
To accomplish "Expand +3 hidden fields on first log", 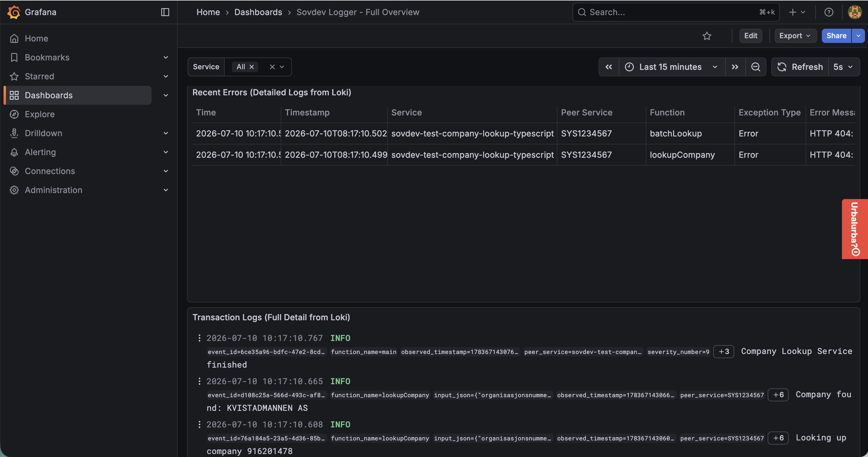I will tap(724, 352).
